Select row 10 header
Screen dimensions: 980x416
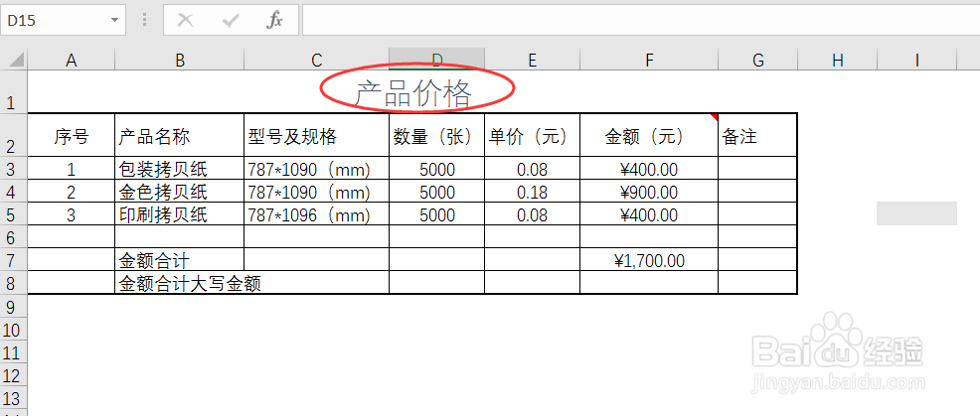14,328
